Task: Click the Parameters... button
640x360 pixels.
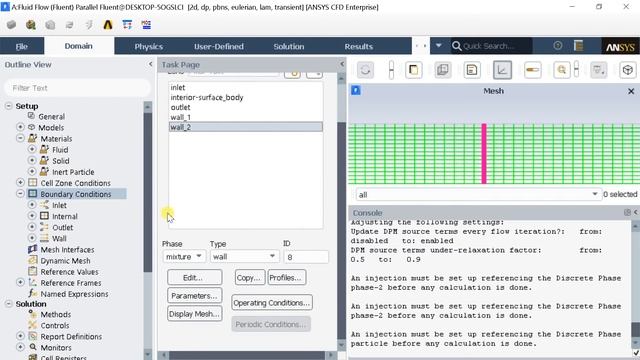Action: click(x=195, y=296)
